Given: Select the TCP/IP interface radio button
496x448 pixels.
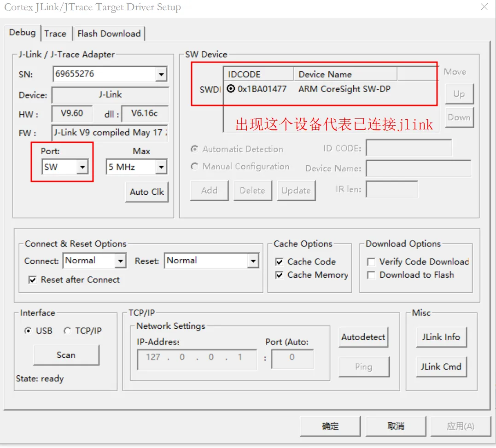Looking at the screenshot, I should pyautogui.click(x=67, y=331).
